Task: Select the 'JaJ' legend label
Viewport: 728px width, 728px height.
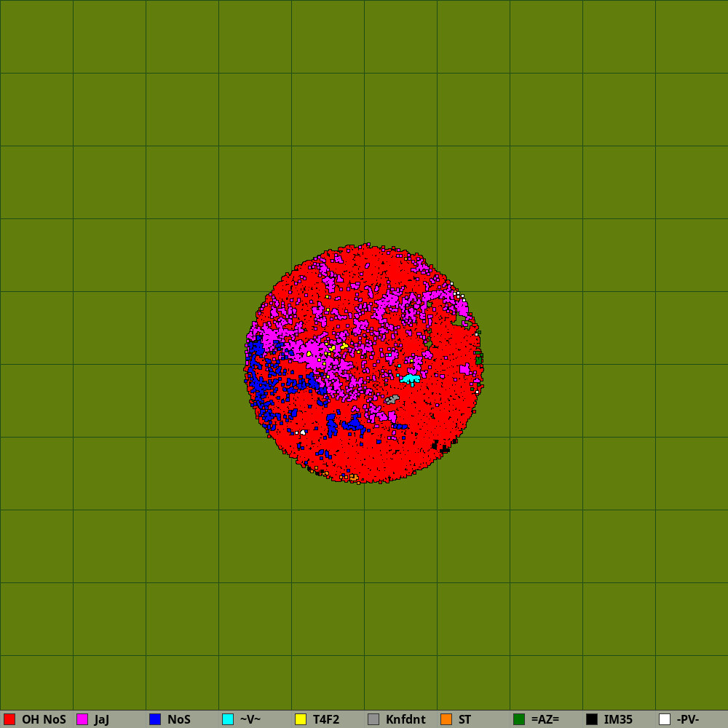Action: [102, 720]
